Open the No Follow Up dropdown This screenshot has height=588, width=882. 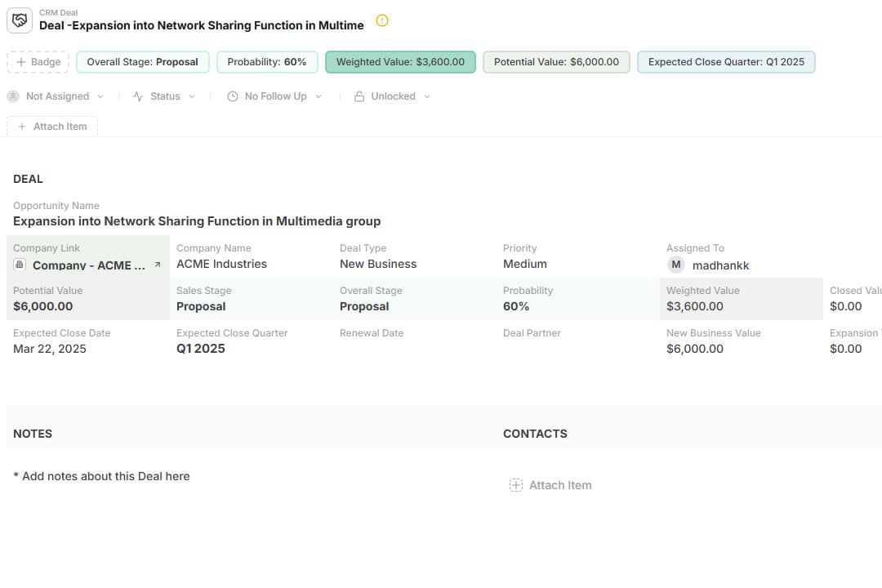(x=275, y=96)
